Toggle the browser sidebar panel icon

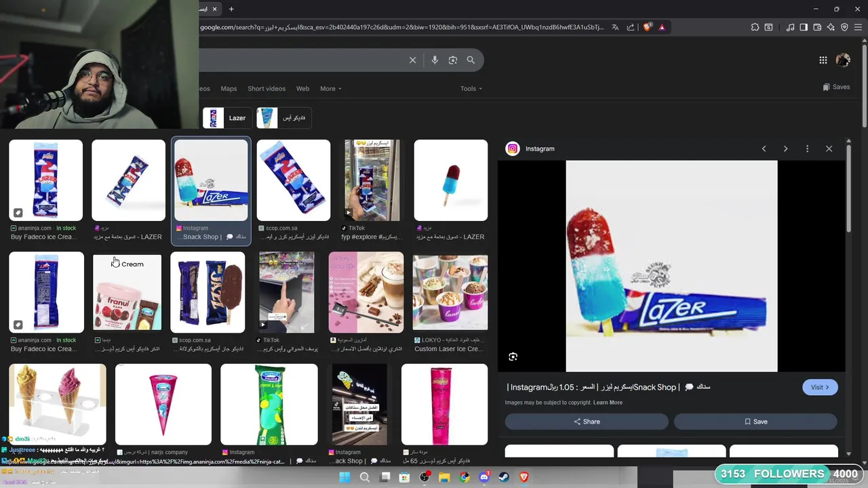point(804,27)
